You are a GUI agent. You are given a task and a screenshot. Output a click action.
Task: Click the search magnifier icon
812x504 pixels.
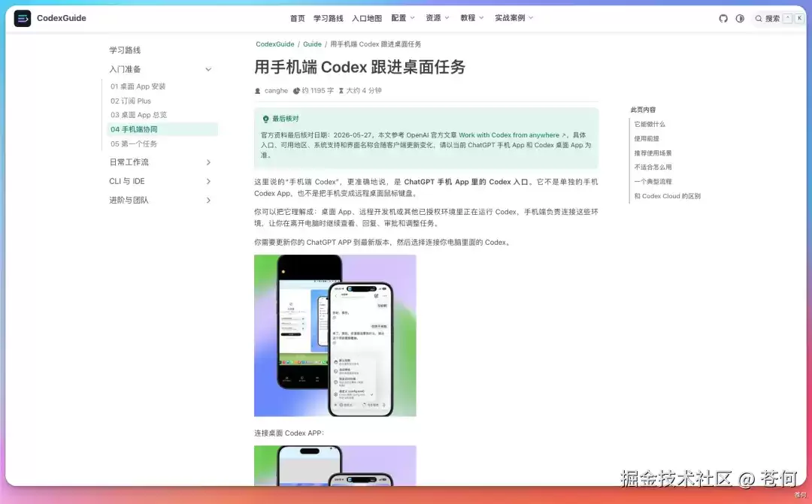pos(759,18)
